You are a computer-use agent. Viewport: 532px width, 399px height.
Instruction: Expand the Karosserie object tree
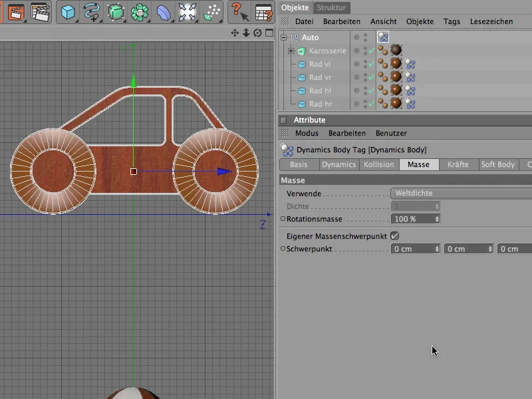[291, 51]
